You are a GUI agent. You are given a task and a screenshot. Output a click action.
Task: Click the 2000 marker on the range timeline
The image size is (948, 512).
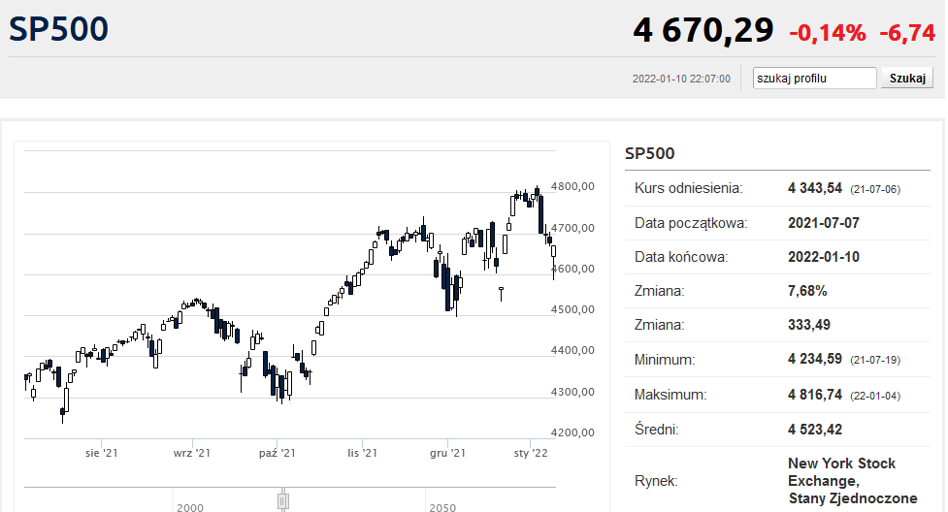point(190,507)
